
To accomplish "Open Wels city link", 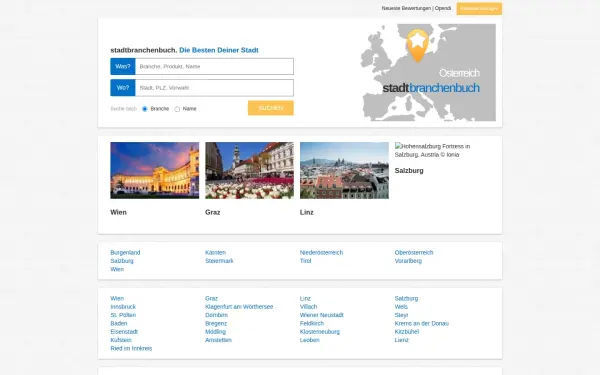I will [401, 307].
